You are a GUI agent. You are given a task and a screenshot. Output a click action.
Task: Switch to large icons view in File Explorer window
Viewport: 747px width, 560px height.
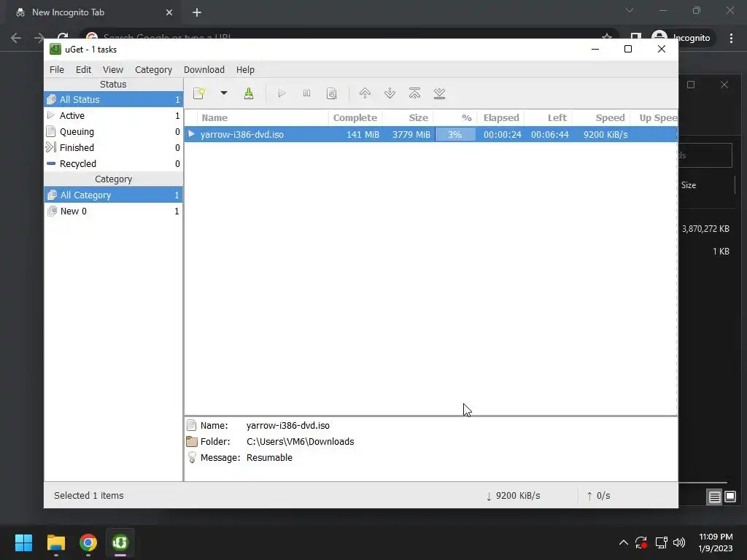729,497
